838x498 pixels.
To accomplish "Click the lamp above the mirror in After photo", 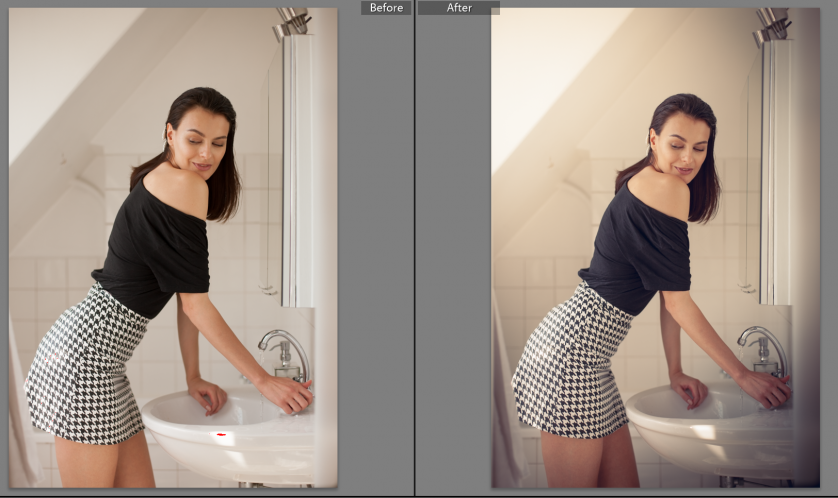I will coord(772,21).
